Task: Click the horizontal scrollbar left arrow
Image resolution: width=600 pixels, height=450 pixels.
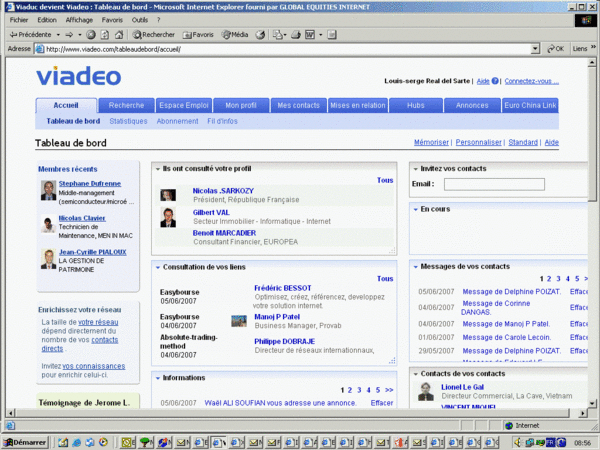Action: (x=10, y=413)
